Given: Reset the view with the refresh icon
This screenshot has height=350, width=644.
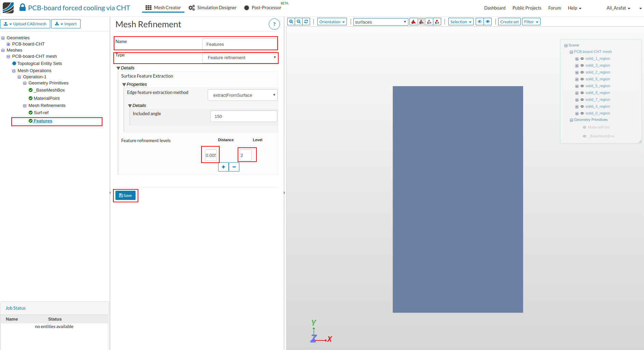Looking at the screenshot, I should pos(306,22).
